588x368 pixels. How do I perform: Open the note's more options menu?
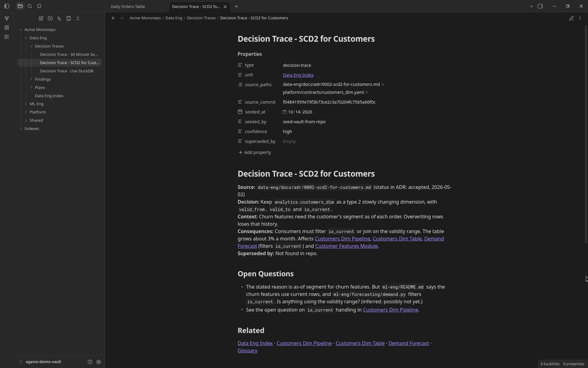point(580,18)
